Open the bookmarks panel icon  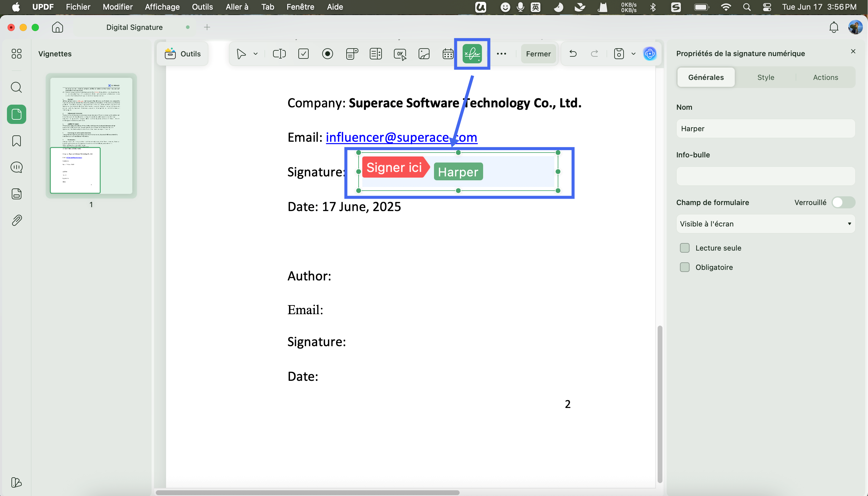pyautogui.click(x=16, y=141)
